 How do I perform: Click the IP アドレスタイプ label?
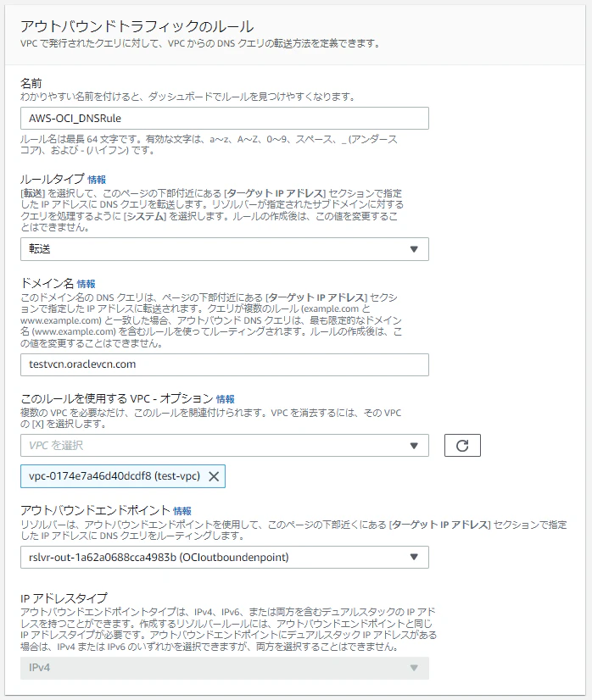click(x=64, y=597)
